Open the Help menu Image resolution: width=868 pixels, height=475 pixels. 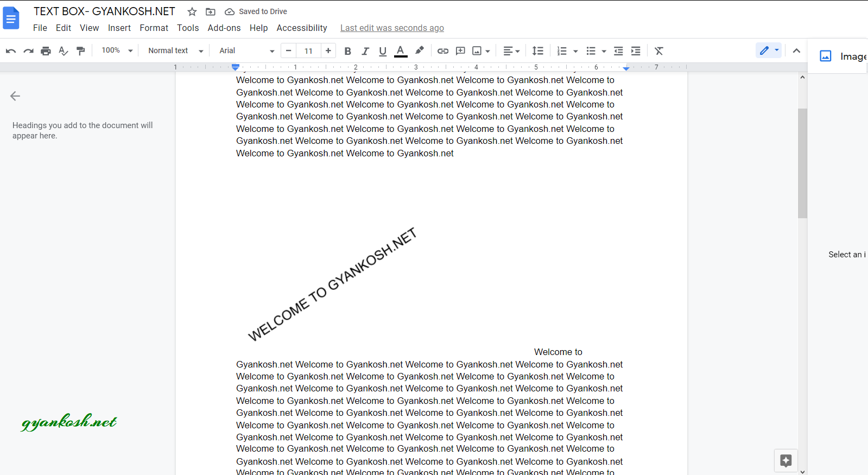(x=259, y=28)
